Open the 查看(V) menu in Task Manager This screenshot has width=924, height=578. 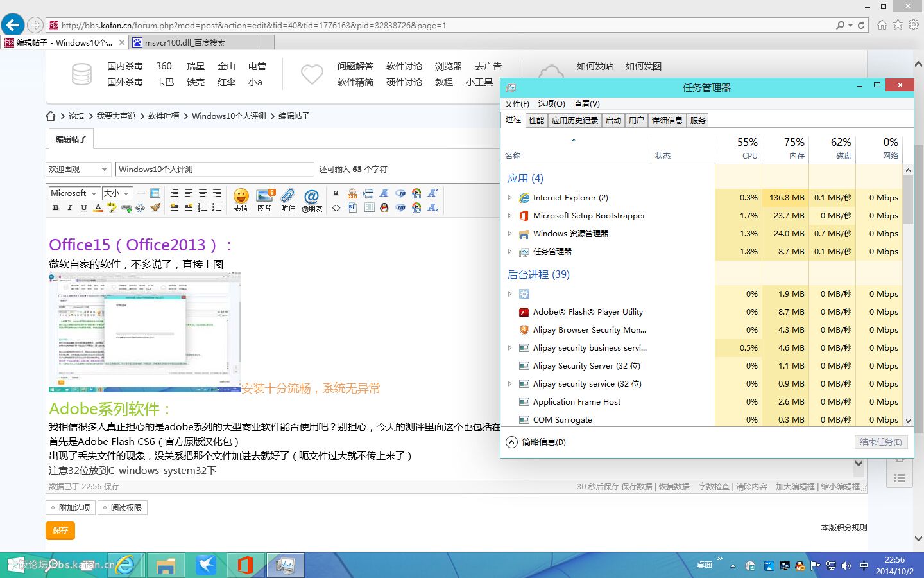click(586, 103)
